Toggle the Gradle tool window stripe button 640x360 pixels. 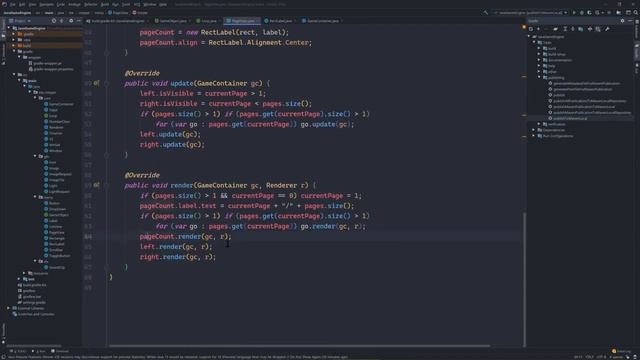[637, 52]
